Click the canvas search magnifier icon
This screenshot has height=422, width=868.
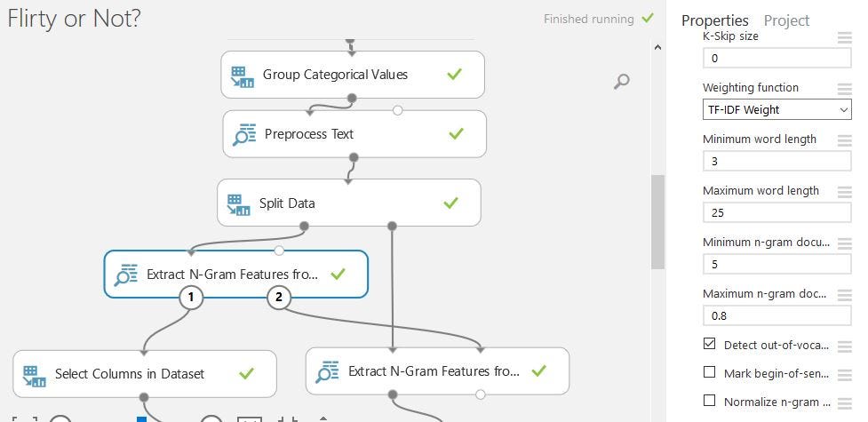pyautogui.click(x=622, y=82)
